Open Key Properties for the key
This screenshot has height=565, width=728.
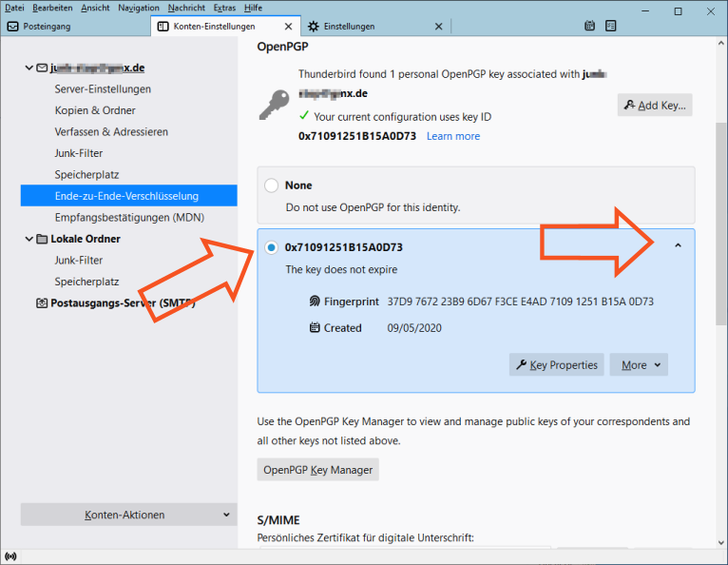click(556, 365)
